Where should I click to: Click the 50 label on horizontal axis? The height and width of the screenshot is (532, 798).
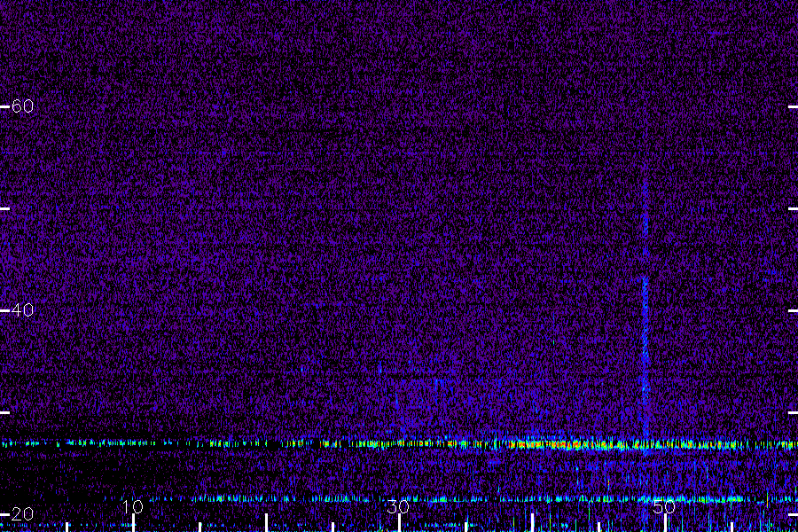click(664, 507)
